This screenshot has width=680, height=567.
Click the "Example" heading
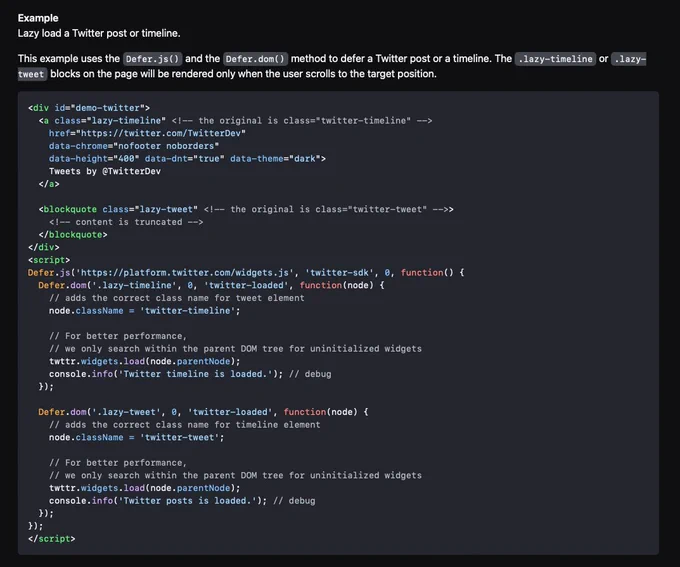[x=38, y=18]
